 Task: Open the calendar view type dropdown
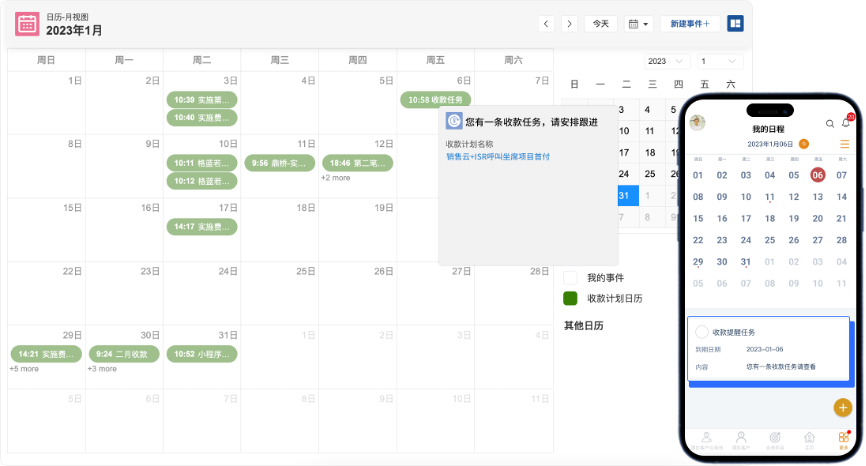click(638, 23)
